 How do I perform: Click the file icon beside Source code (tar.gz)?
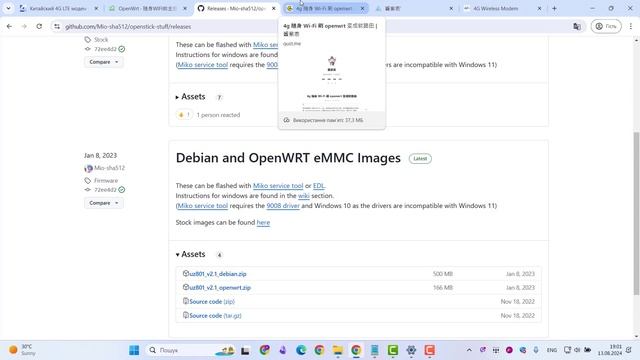(x=186, y=315)
